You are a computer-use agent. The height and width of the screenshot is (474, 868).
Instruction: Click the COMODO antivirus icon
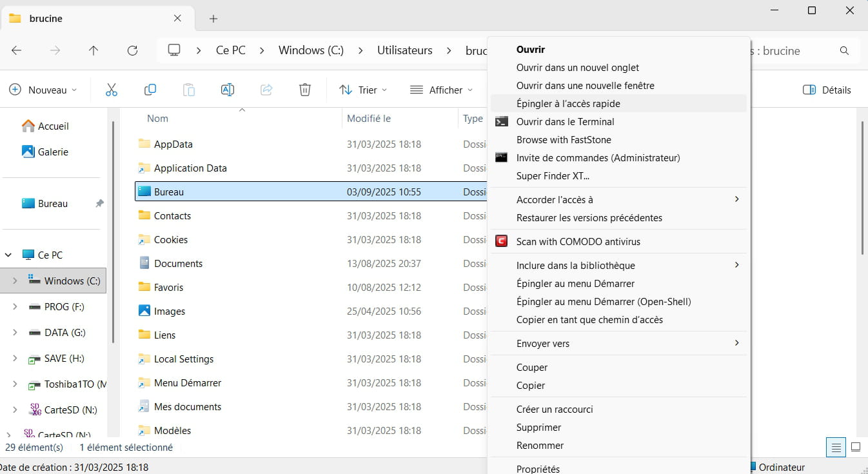(502, 241)
